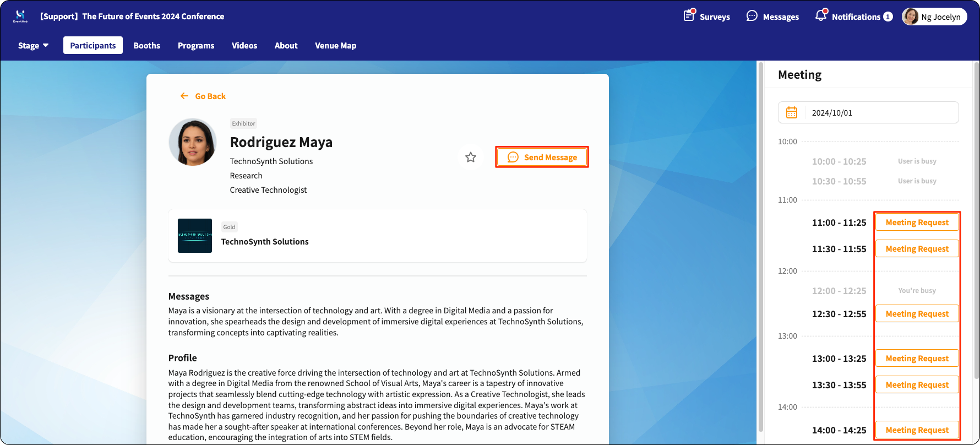Send Message to Rodriguez Maya
This screenshot has height=445, width=980.
click(542, 157)
